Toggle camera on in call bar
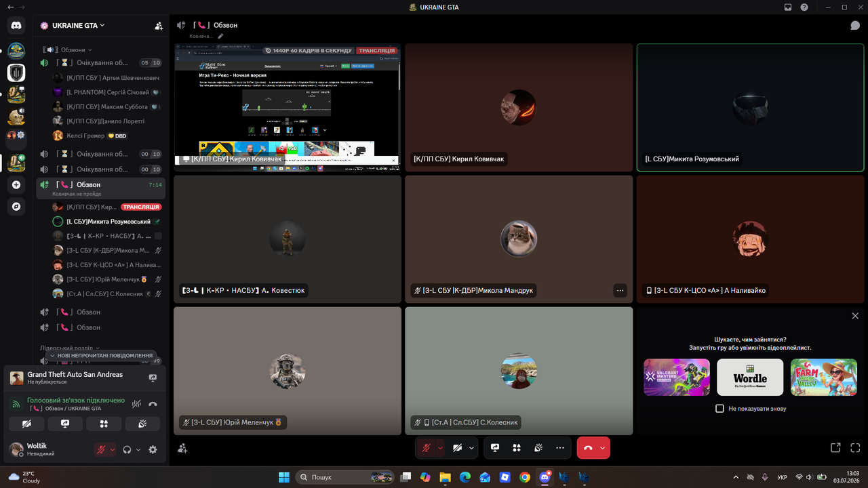The image size is (868, 488). click(457, 448)
